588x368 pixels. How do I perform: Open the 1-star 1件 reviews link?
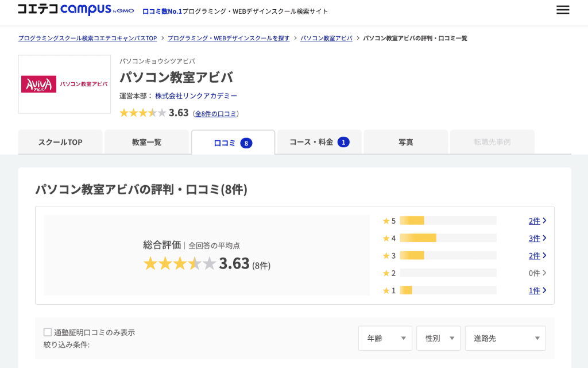(x=534, y=290)
